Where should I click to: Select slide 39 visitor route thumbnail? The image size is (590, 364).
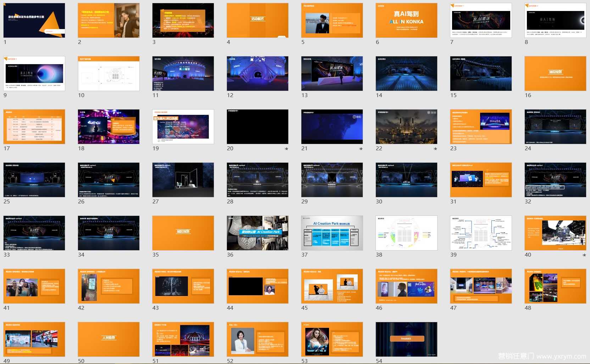(x=481, y=233)
